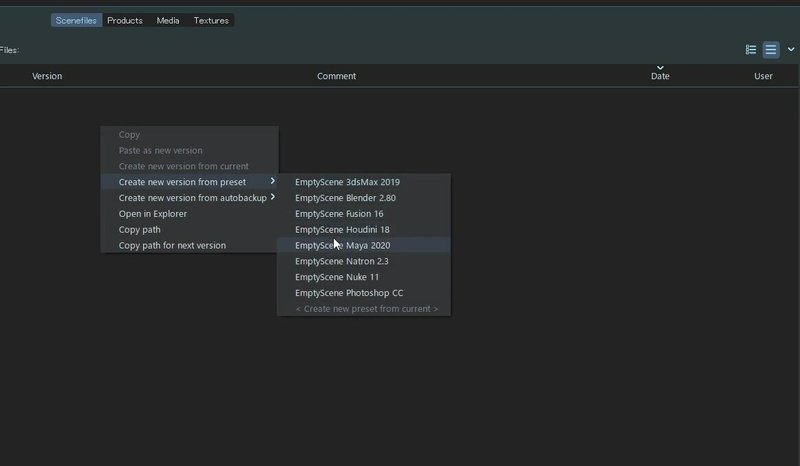
Task: Pick the EmptyScene Houdini 18 preset
Action: pos(364,229)
